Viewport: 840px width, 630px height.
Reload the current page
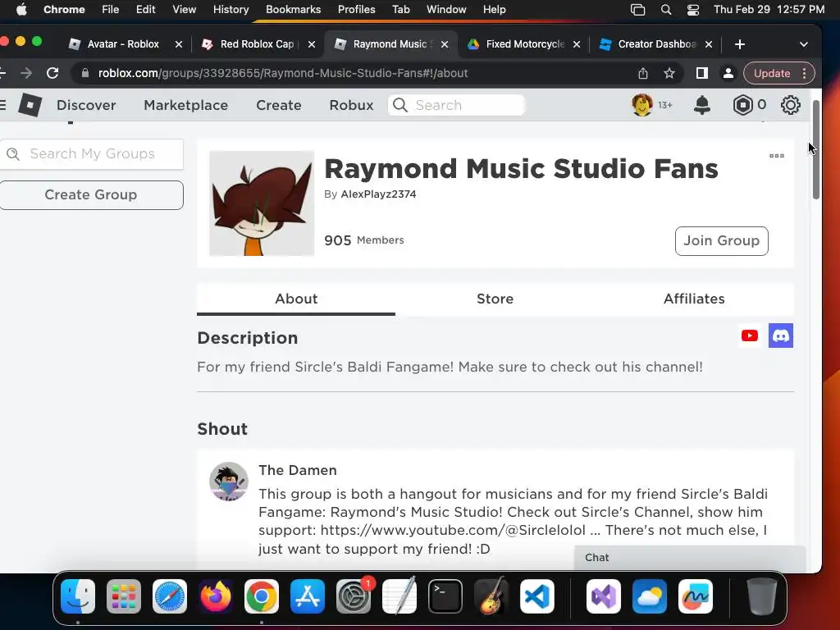point(52,73)
